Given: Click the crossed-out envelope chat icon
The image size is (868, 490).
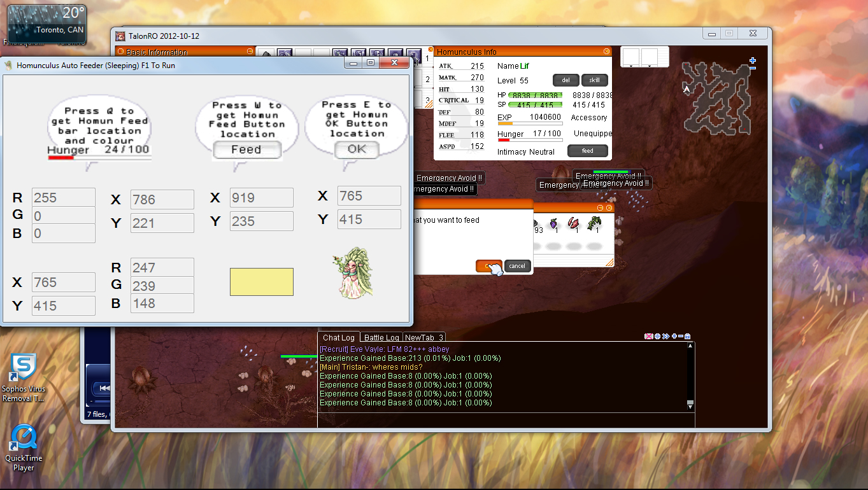Looking at the screenshot, I should pyautogui.click(x=649, y=336).
